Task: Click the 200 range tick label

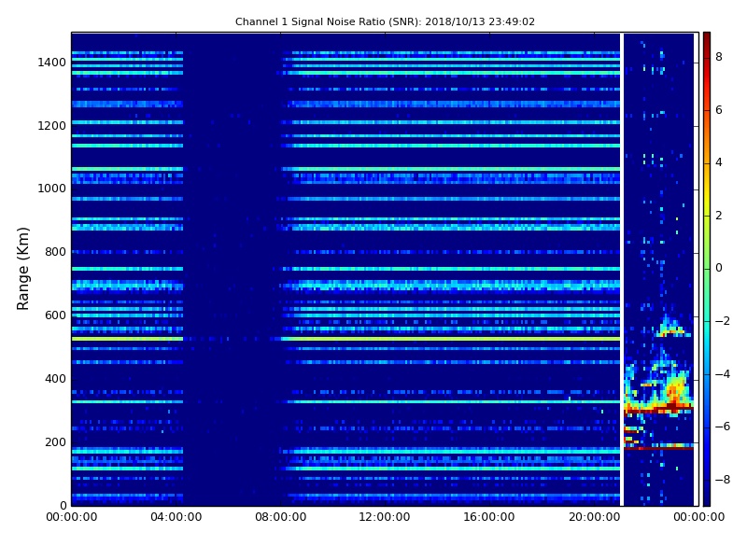Action: click(x=55, y=441)
